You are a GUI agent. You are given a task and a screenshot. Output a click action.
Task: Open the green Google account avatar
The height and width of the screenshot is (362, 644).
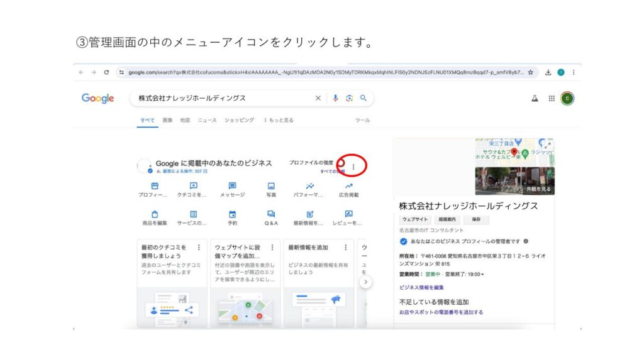(x=567, y=99)
